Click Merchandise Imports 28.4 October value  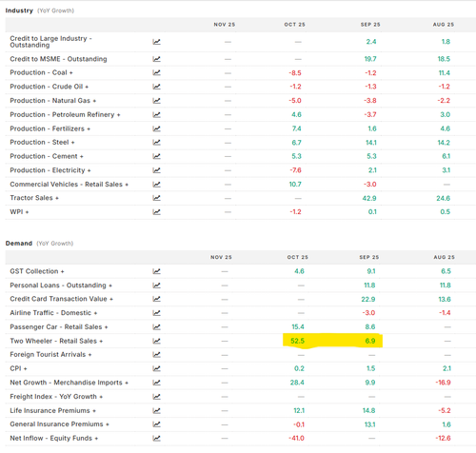pyautogui.click(x=297, y=383)
